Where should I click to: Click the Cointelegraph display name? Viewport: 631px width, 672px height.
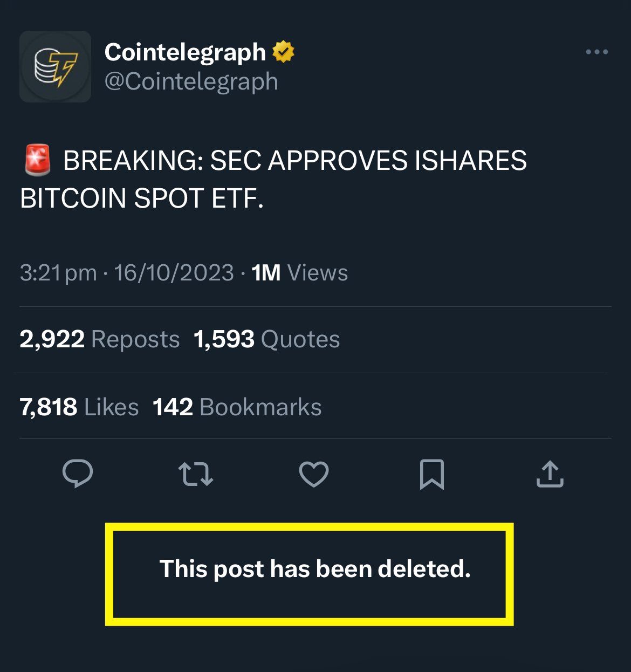tap(185, 52)
